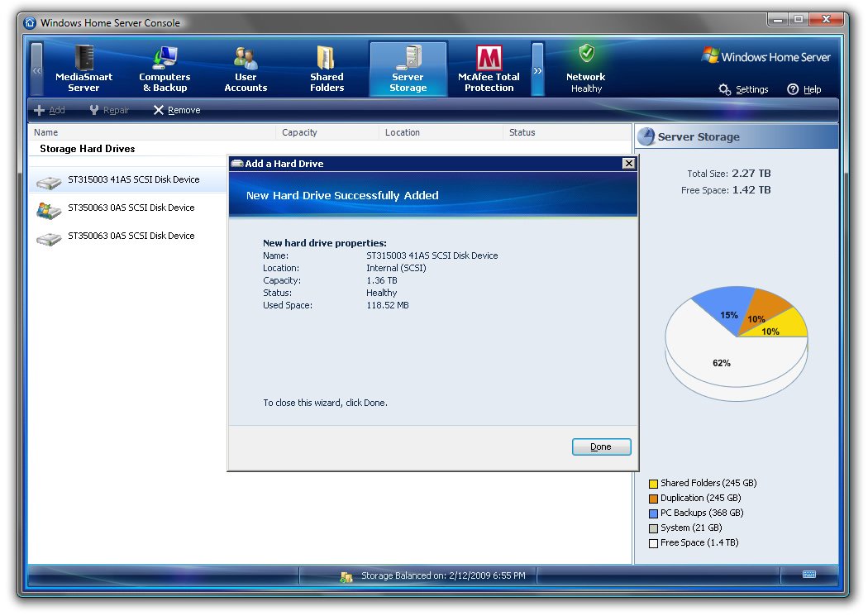Click the Done button in the wizard

[601, 446]
